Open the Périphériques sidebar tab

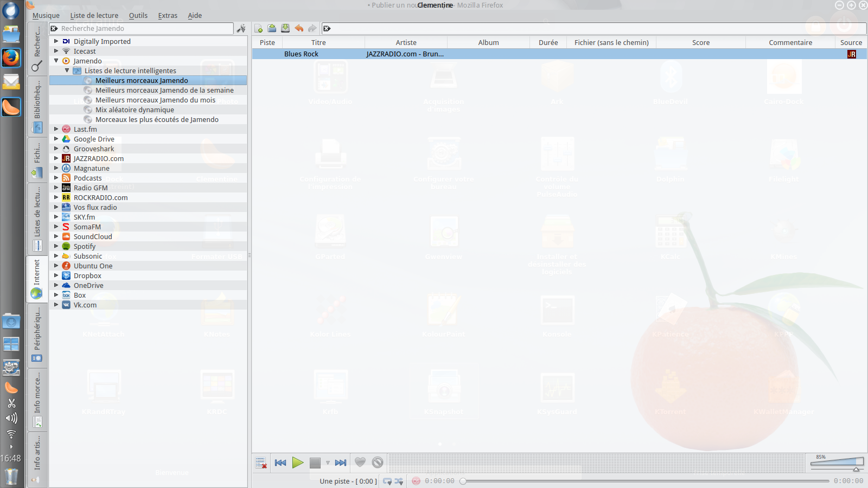point(37,335)
